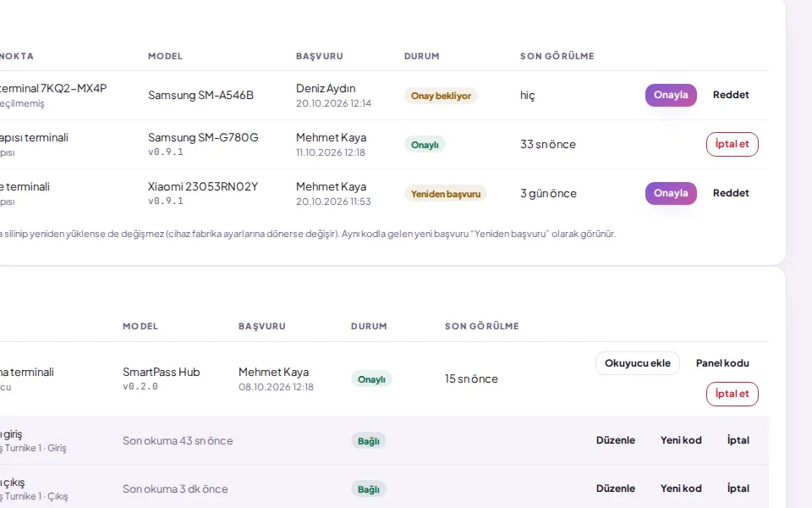The height and width of the screenshot is (508, 812).
Task: Cancel the reader last read 43 sn önce
Action: click(738, 440)
